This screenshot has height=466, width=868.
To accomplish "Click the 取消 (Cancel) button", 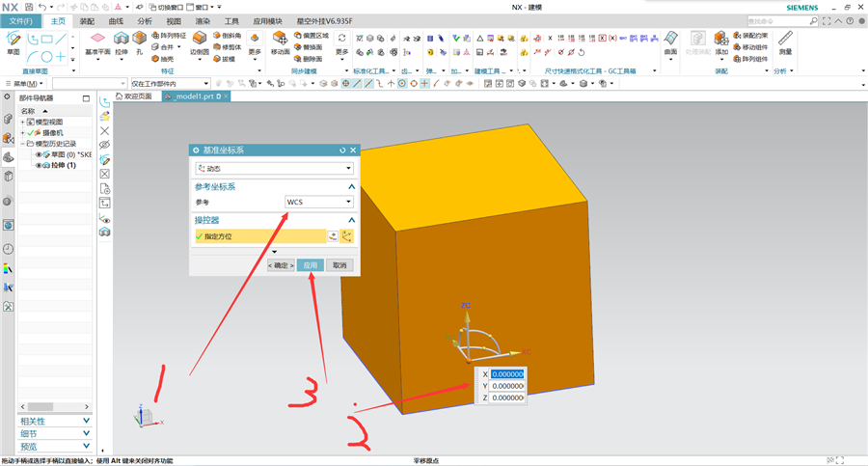I will [x=339, y=265].
